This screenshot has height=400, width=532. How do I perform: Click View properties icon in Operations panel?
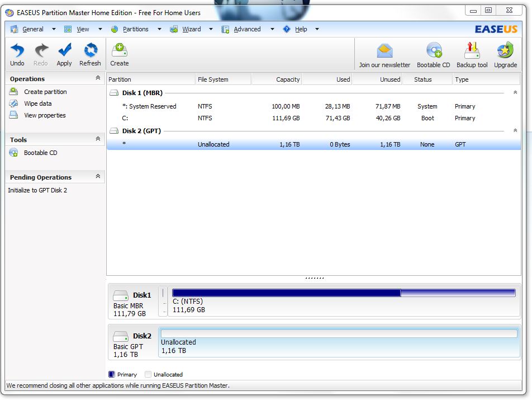coord(13,115)
